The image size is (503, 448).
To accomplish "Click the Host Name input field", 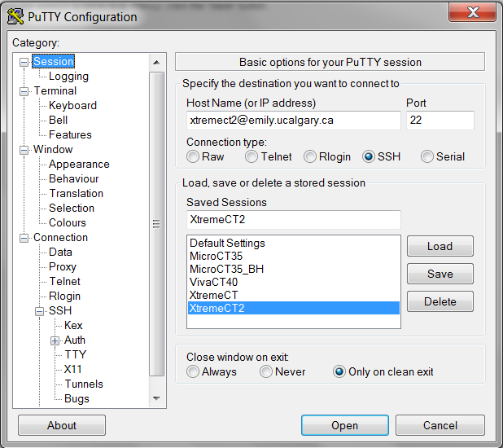I will coord(294,121).
